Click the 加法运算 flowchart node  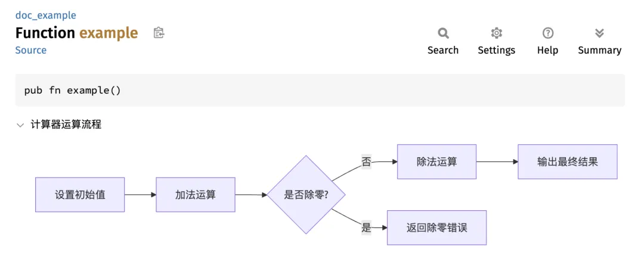(x=196, y=195)
